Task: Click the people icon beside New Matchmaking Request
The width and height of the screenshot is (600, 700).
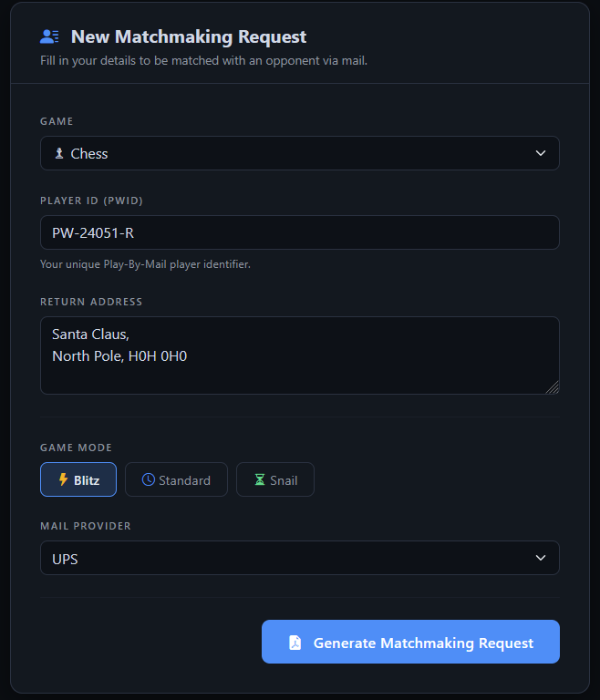Action: click(49, 36)
